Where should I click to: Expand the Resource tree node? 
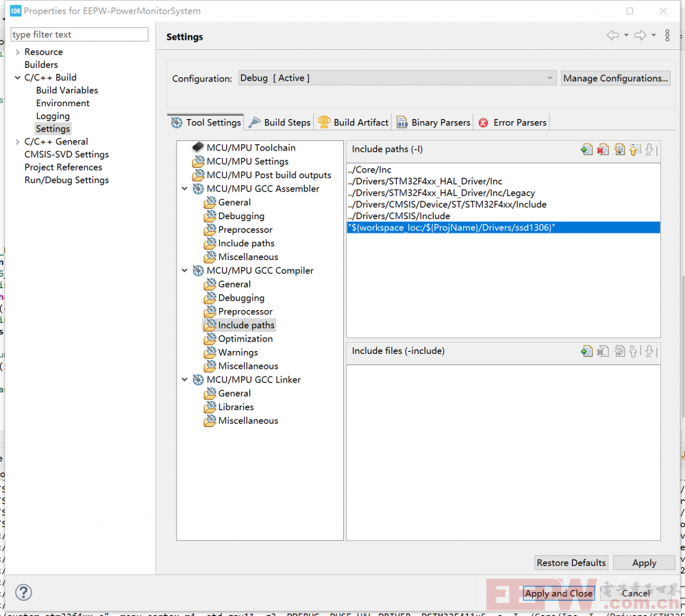[18, 52]
